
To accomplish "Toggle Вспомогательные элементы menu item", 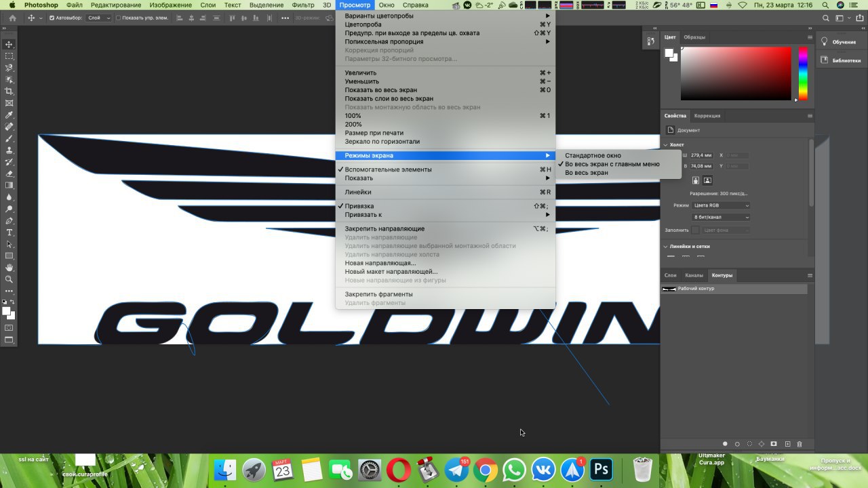I will coord(446,169).
